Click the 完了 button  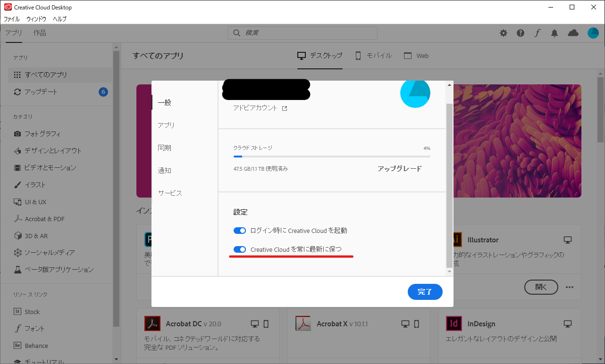coord(425,291)
